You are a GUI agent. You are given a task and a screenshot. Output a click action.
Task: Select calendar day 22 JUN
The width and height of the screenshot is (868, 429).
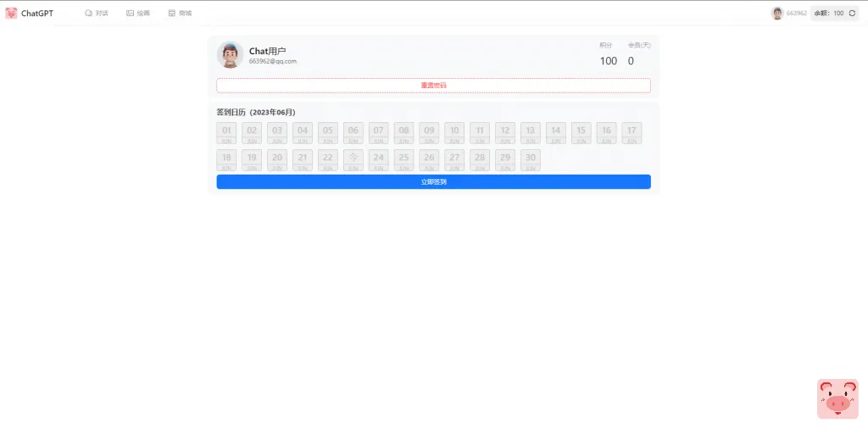point(328,160)
